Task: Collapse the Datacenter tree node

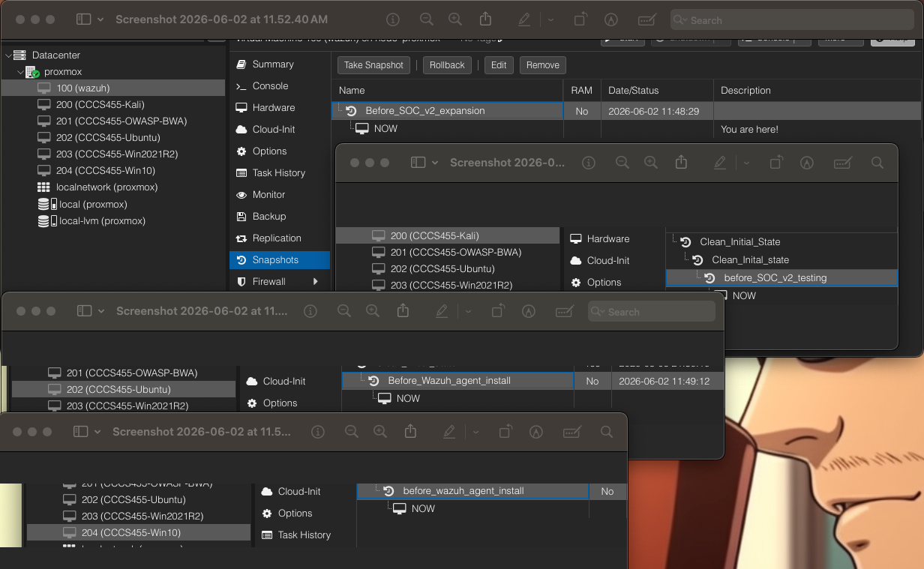Action: 7,55
